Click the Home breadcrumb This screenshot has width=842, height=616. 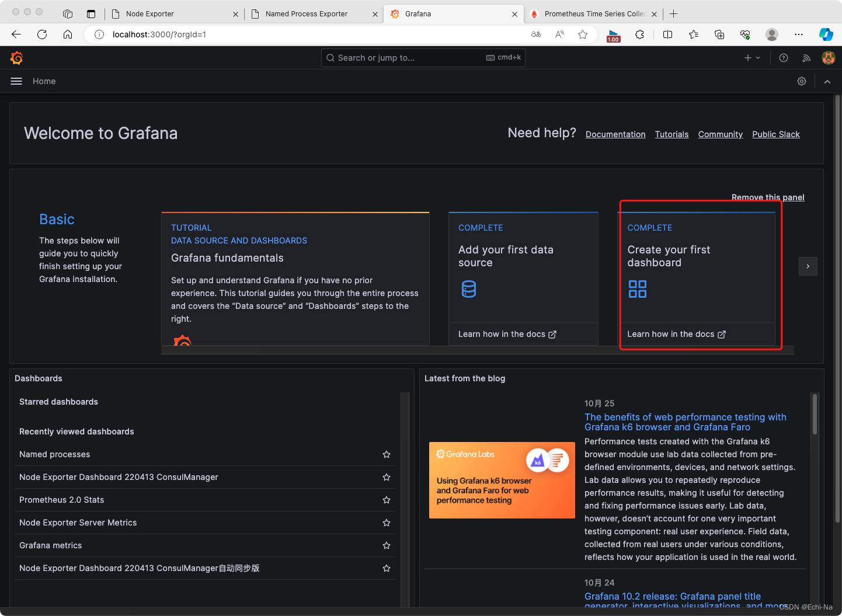tap(44, 81)
